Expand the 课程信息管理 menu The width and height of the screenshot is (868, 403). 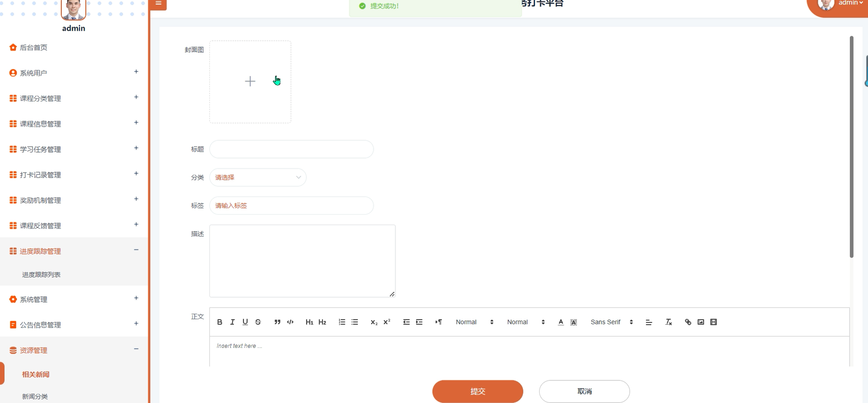tap(74, 124)
